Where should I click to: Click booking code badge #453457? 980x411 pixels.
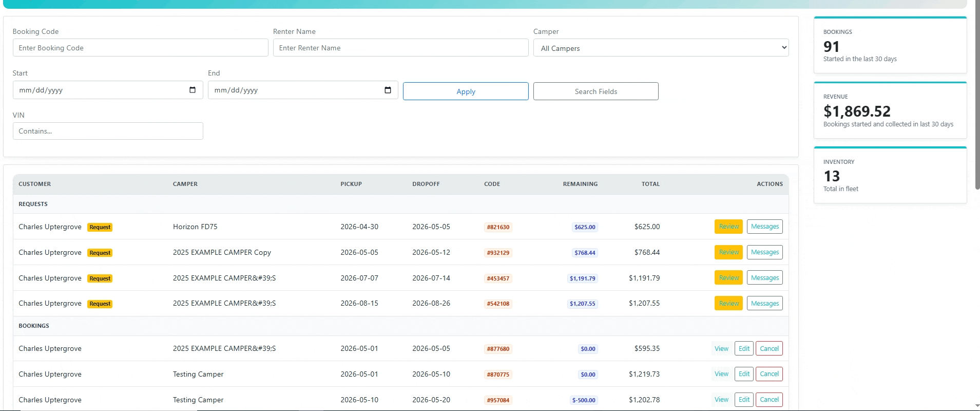[498, 278]
